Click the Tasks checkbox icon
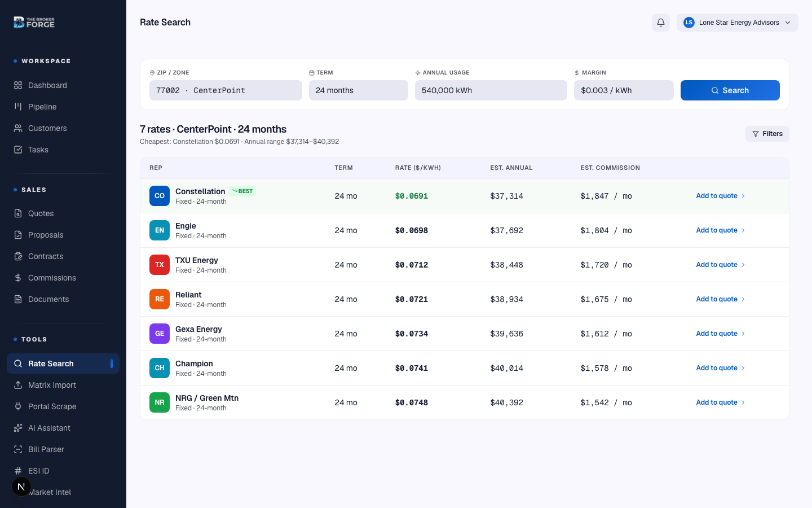Image resolution: width=812 pixels, height=508 pixels. click(x=18, y=150)
